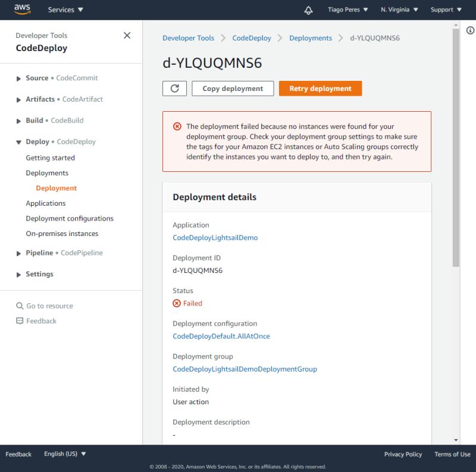Click the Failed status error icon
This screenshot has height=472, width=476.
pyautogui.click(x=176, y=303)
